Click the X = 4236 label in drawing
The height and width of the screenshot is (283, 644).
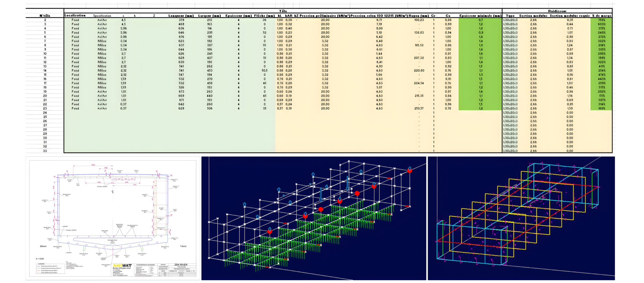coord(40,259)
